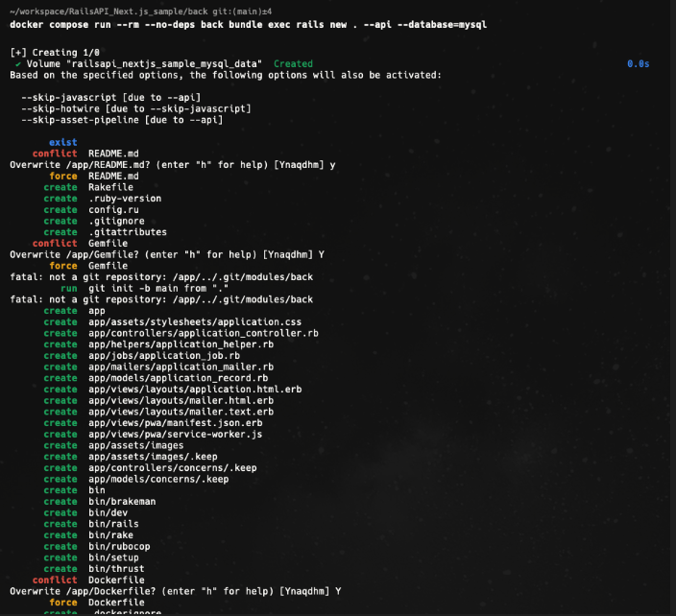676x616 pixels.
Task: Click README.md in the red conflict row
Action: [x=114, y=154]
